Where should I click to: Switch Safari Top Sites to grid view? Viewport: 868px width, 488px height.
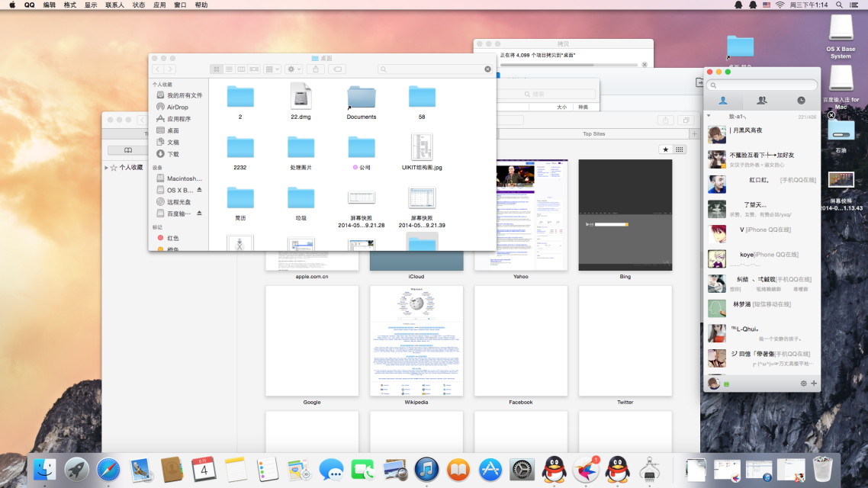click(680, 149)
